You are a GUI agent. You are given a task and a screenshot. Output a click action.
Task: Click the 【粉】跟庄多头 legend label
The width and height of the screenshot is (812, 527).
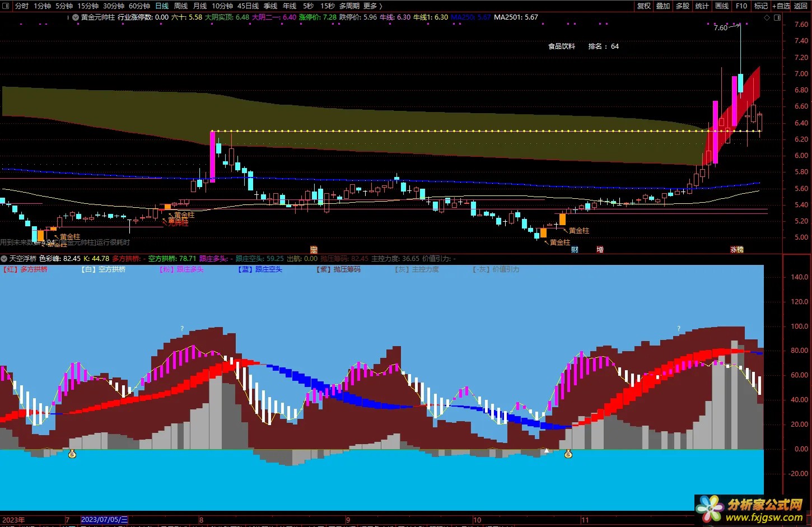[x=181, y=269]
